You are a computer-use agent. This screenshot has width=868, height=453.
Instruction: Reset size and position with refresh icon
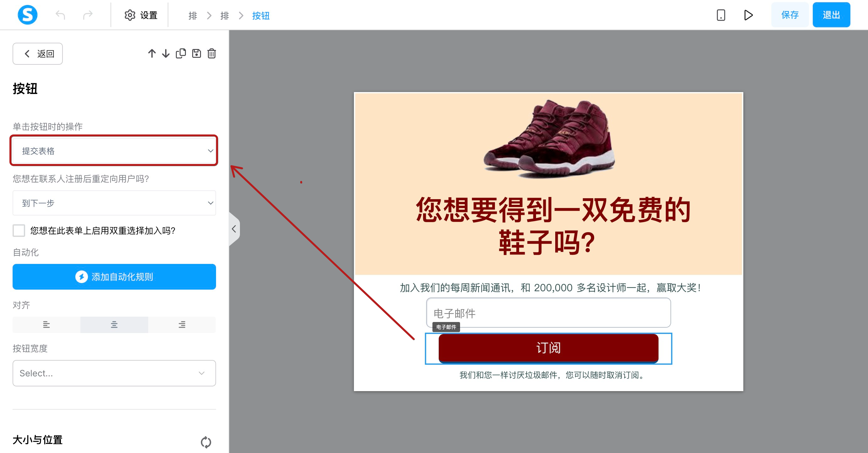click(x=206, y=442)
